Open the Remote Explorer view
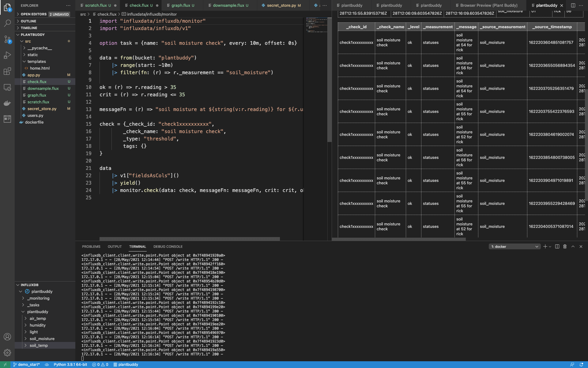Image resolution: width=588 pixels, height=368 pixels. pos(7,87)
